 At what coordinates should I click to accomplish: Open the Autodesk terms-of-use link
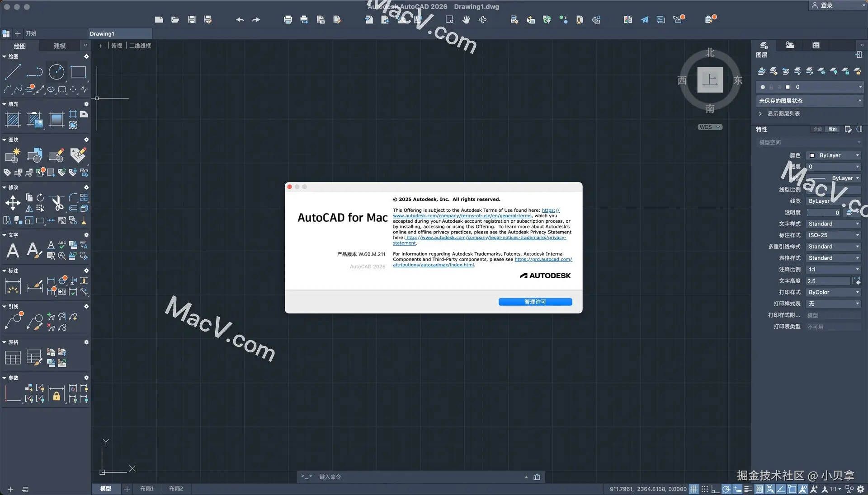point(462,216)
